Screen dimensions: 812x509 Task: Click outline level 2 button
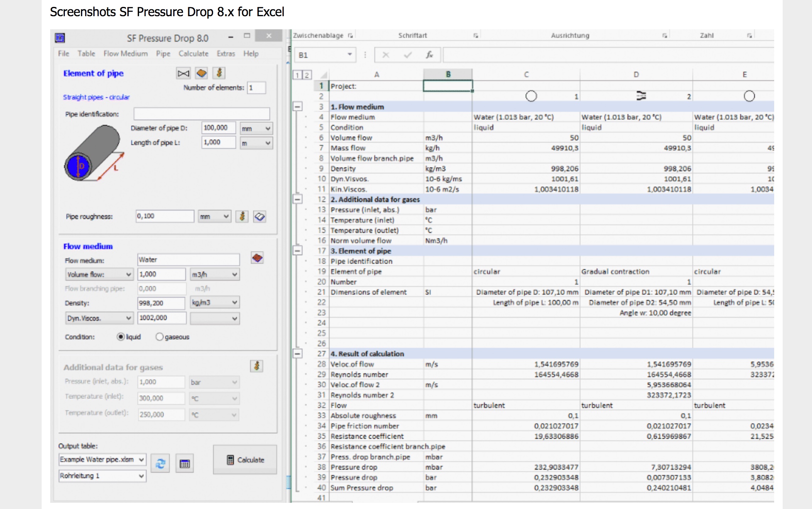click(x=307, y=75)
